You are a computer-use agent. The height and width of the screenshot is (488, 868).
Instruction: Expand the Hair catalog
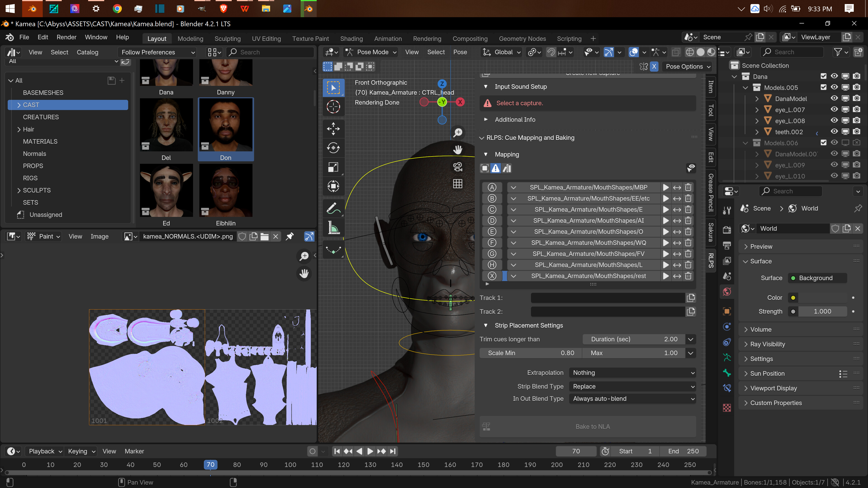[19, 129]
